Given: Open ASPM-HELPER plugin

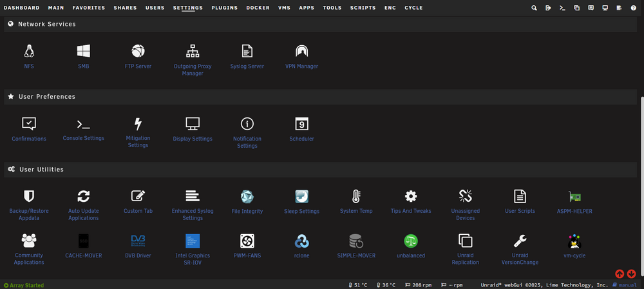Looking at the screenshot, I should (574, 202).
